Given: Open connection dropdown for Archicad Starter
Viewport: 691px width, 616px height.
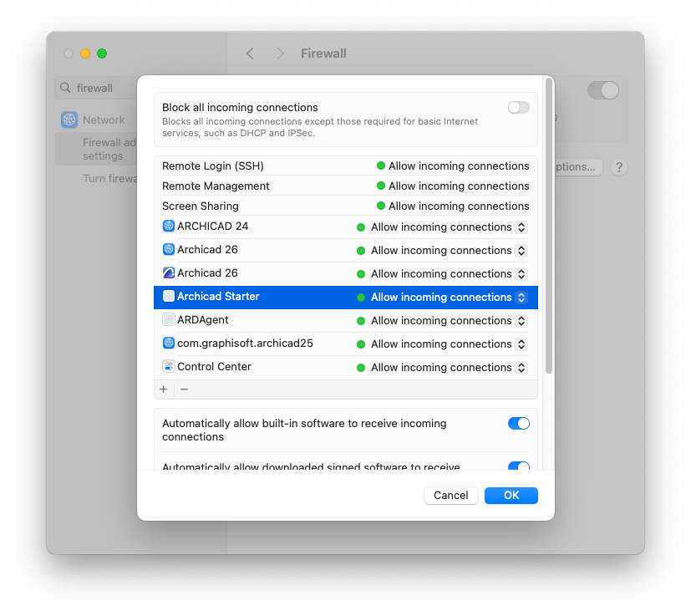Looking at the screenshot, I should [521, 298].
